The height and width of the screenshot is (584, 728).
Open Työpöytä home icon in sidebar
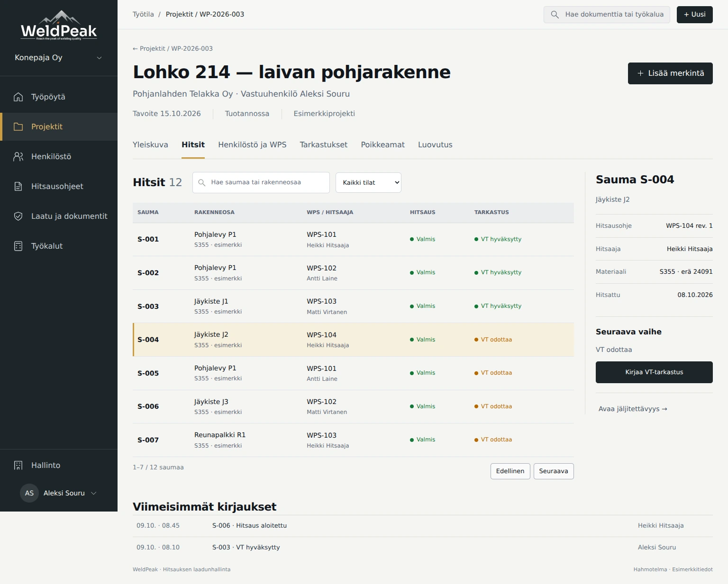coord(18,97)
